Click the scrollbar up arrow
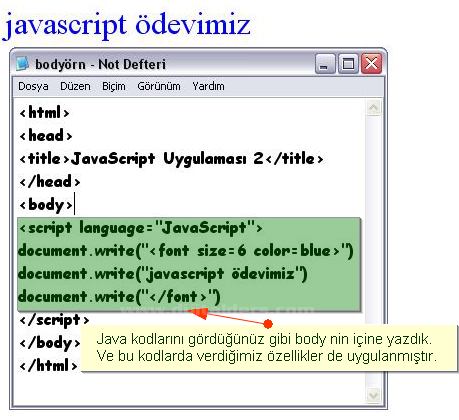Screen dimensions: 459x420 pyautogui.click(x=373, y=108)
